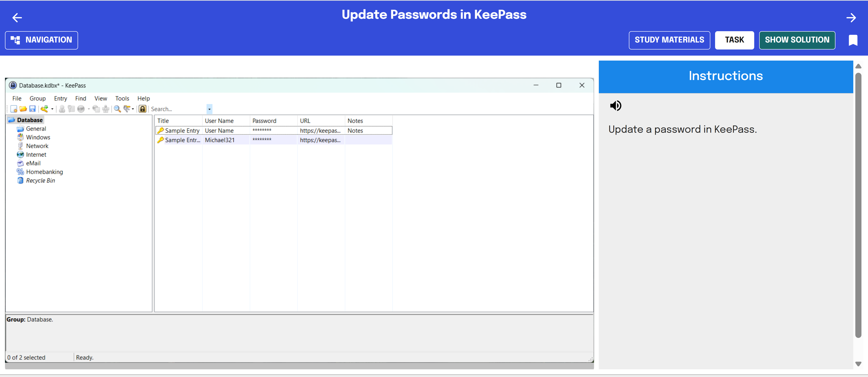
Task: Click the Open URL globe toolbar icon
Action: click(81, 109)
